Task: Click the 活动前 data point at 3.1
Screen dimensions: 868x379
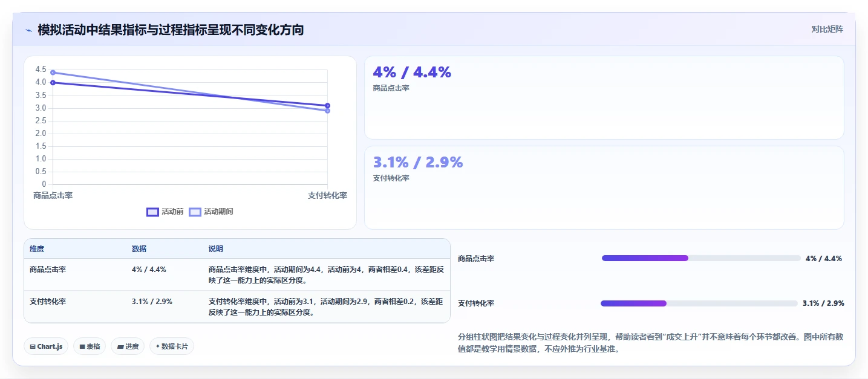Action: tap(327, 106)
